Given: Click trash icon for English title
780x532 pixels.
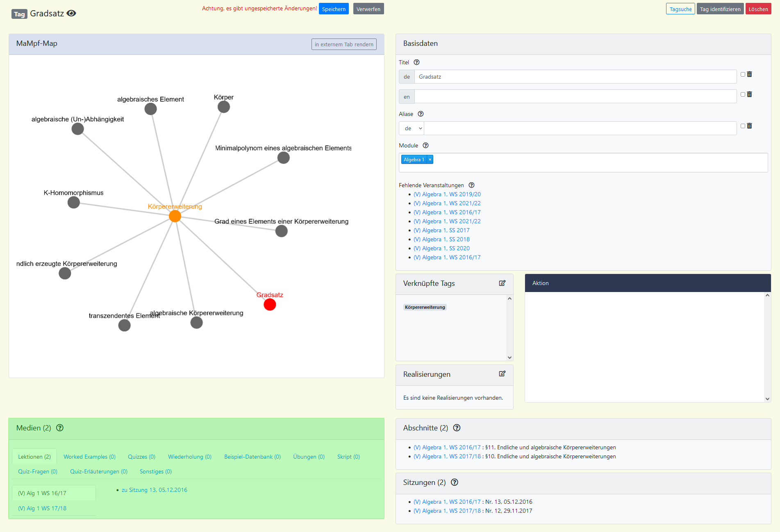Looking at the screenshot, I should point(749,94).
